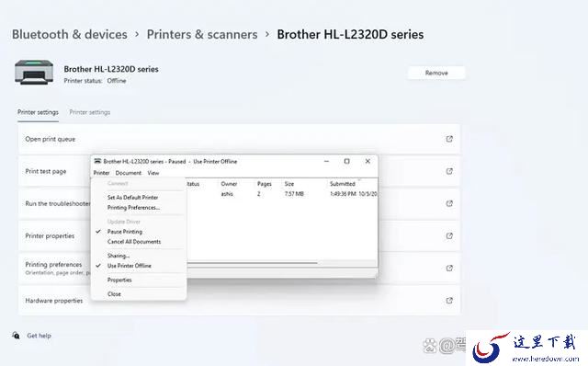Click the external-link icon on Print test page row
The image size is (588, 366).
[449, 171]
